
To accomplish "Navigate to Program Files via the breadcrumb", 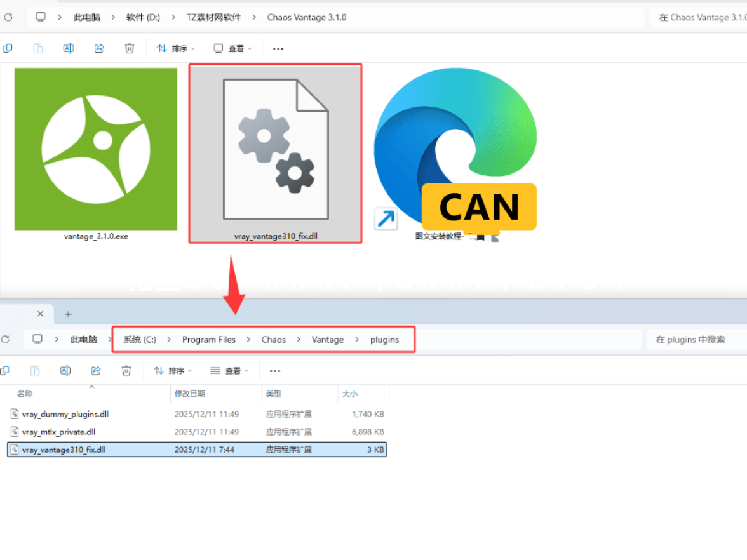I will [x=208, y=339].
